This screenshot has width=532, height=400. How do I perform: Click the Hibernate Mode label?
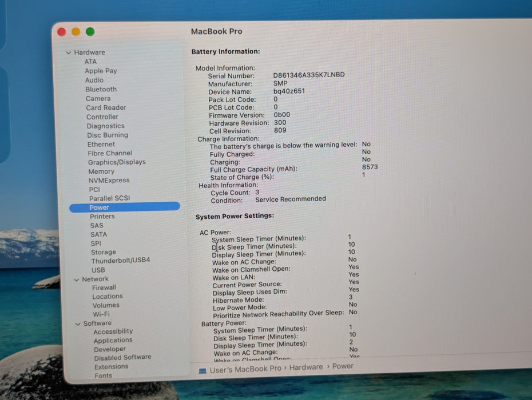[238, 301]
